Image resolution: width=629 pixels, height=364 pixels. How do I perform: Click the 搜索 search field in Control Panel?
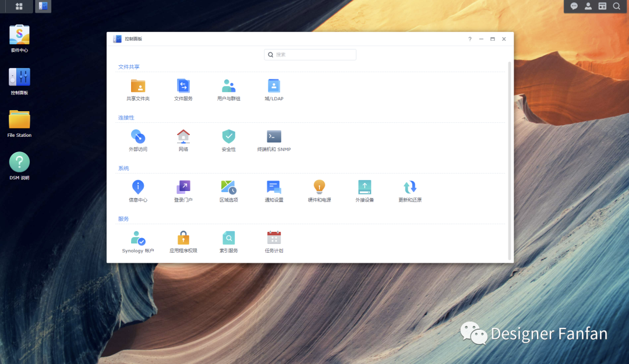pyautogui.click(x=310, y=55)
